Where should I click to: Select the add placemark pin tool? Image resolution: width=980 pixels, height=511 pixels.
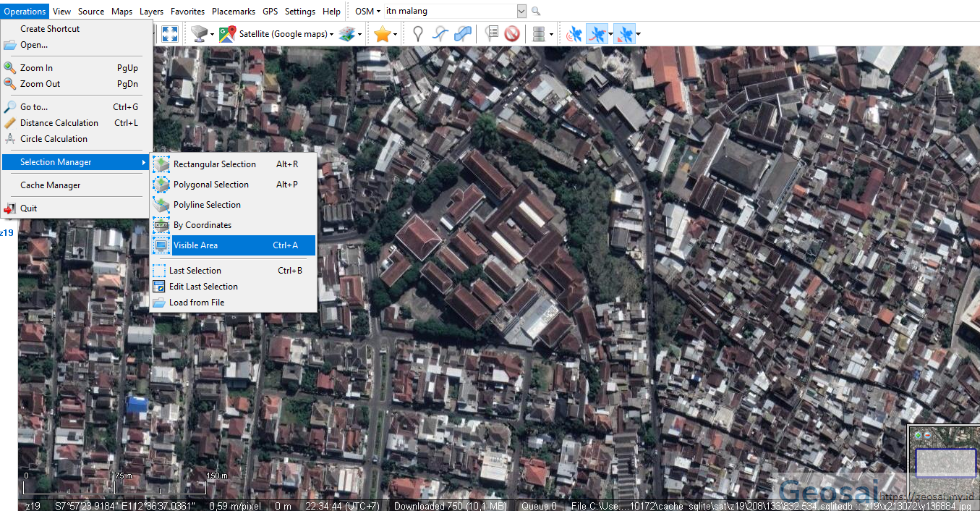[x=417, y=33]
